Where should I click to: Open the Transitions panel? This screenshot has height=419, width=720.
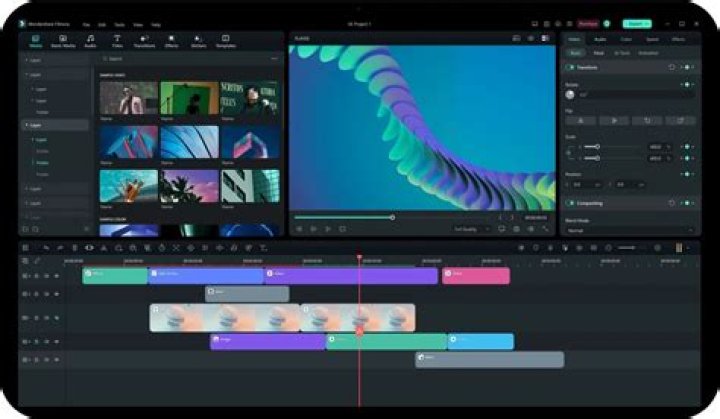[145, 40]
